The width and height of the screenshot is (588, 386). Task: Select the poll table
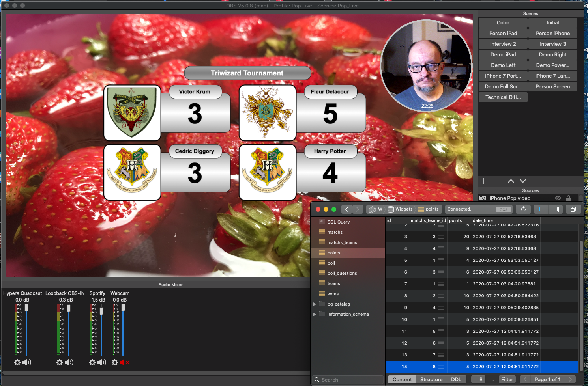[348, 263]
